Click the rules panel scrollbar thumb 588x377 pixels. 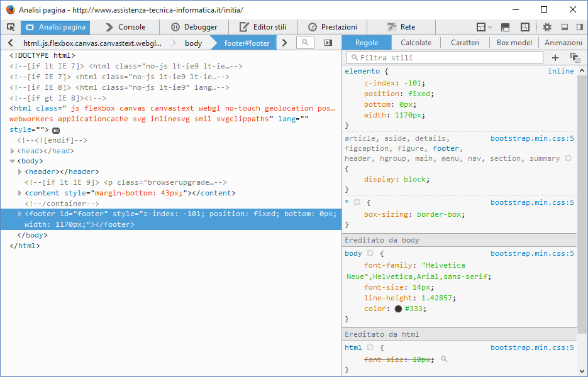tap(582, 204)
